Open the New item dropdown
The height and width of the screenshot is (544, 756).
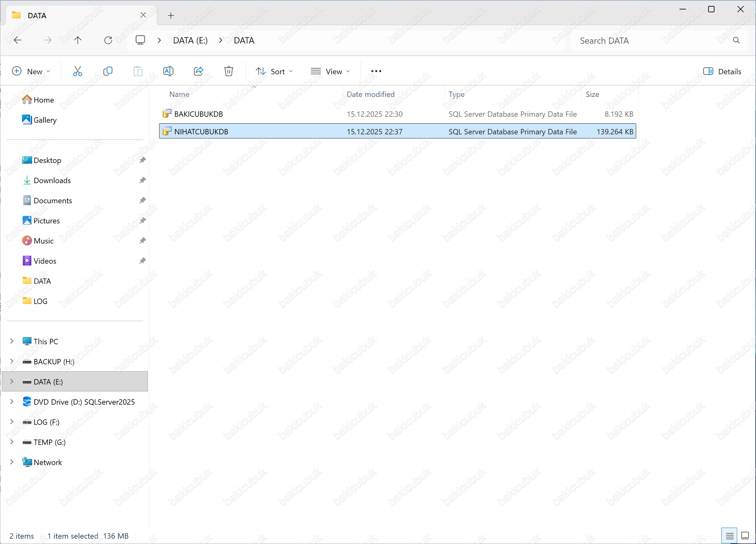[x=31, y=71]
